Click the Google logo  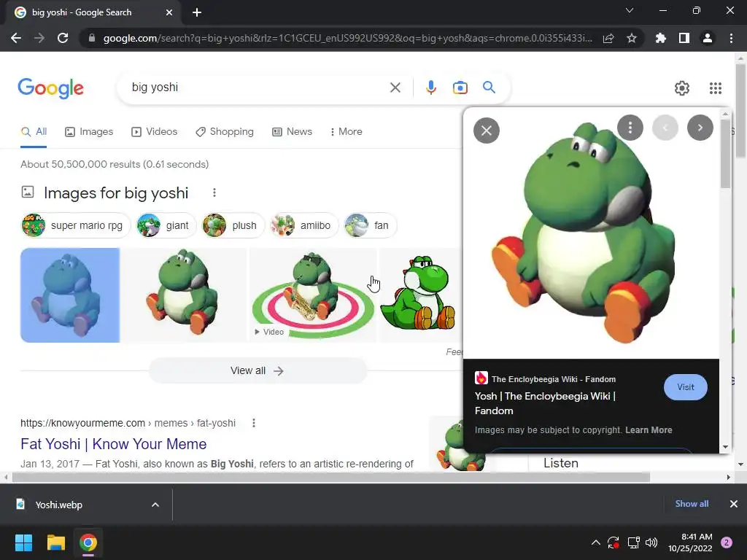click(50, 88)
